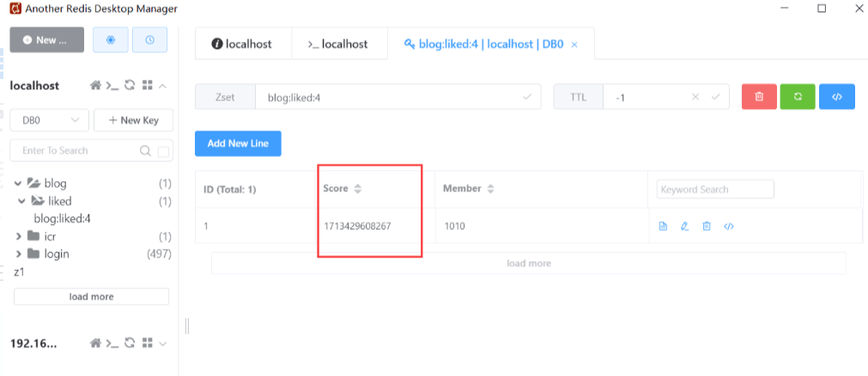Collapse the blog folder

18,183
